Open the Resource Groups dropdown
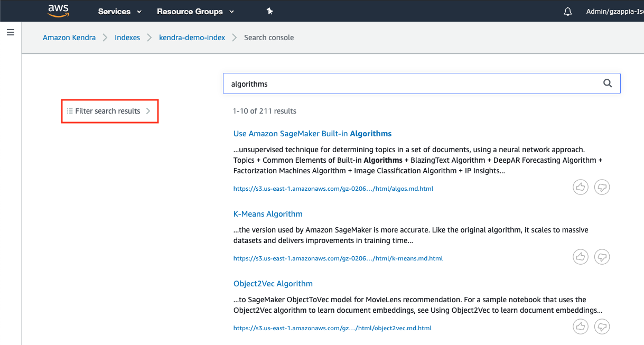Screen dimensions: 644x345 click(195, 11)
